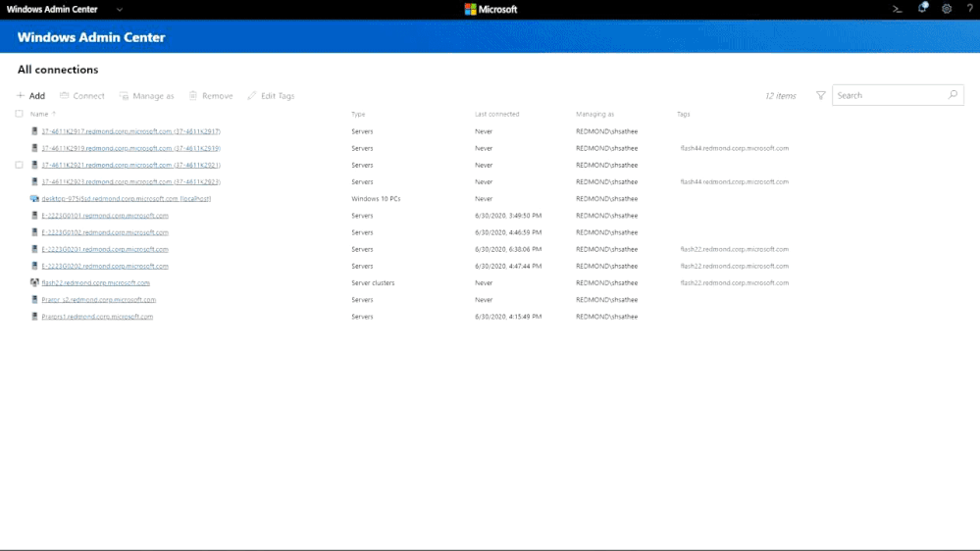The width and height of the screenshot is (980, 551).
Task: Open the PowerShell console icon
Action: point(897,10)
